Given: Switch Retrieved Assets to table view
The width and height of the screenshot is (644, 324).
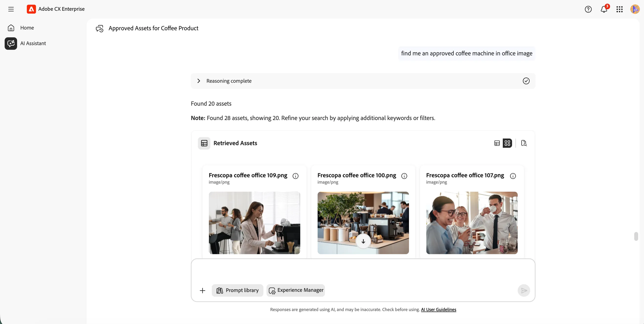Looking at the screenshot, I should tap(497, 143).
